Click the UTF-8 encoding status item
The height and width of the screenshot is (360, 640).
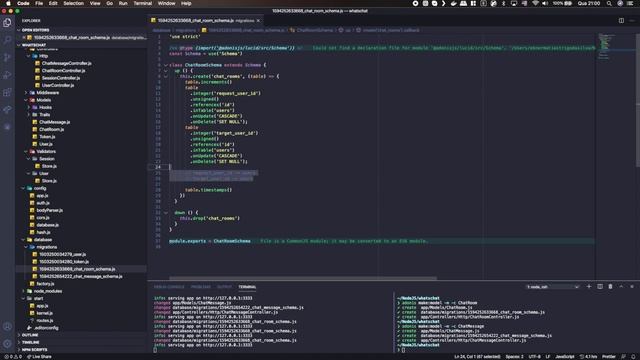(x=535, y=357)
